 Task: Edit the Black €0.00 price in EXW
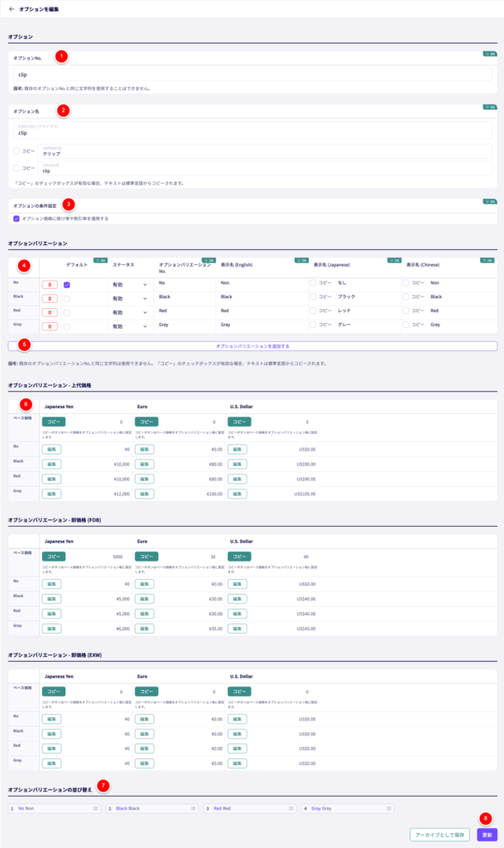click(144, 734)
